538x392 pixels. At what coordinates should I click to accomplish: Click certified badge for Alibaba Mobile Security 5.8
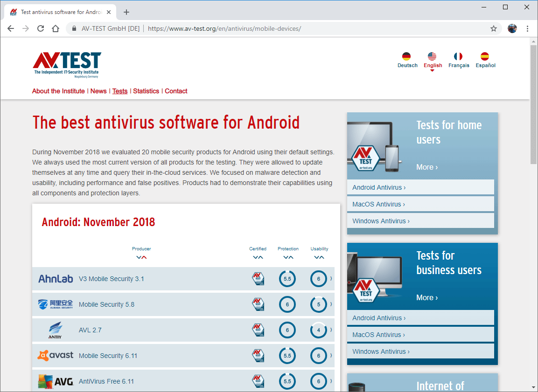pyautogui.click(x=258, y=304)
